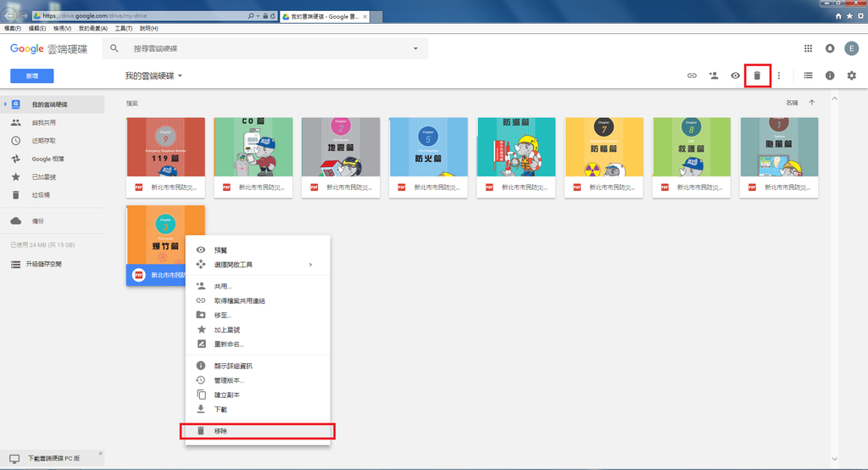Open the 我的雲端硬碟 breadcrumb dropdown
The width and height of the screenshot is (868, 470).
(153, 76)
